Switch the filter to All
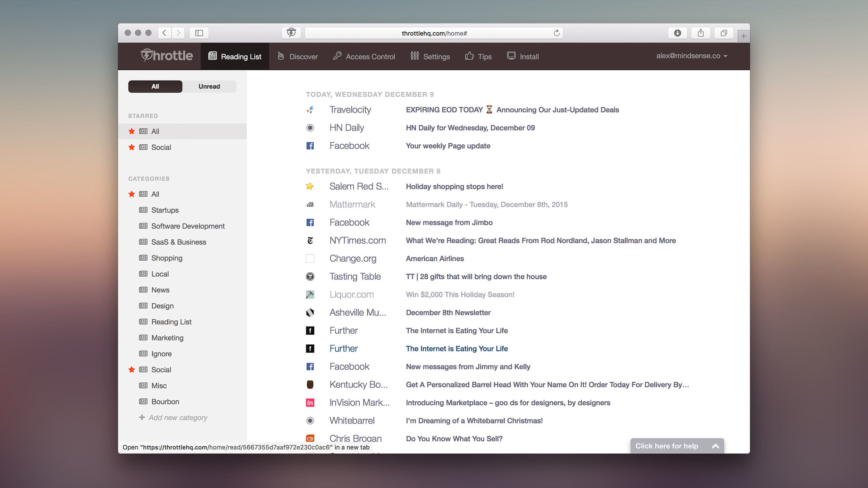The height and width of the screenshot is (488, 868). (x=155, y=86)
